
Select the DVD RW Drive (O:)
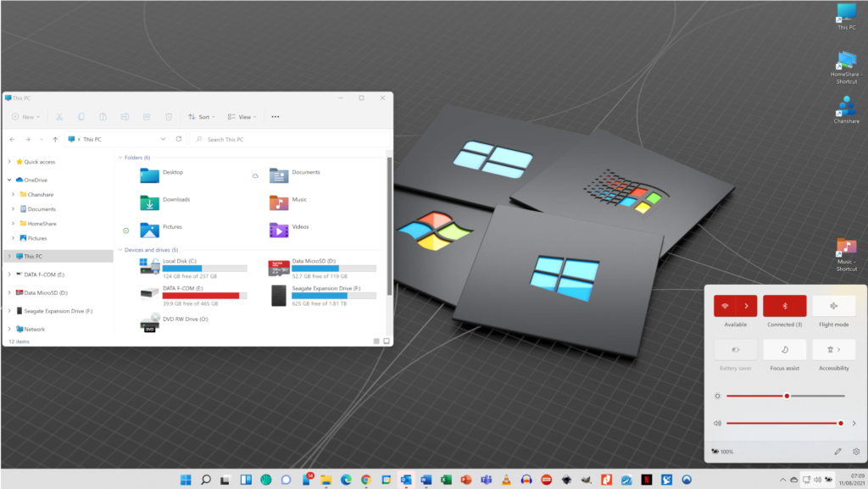click(174, 322)
